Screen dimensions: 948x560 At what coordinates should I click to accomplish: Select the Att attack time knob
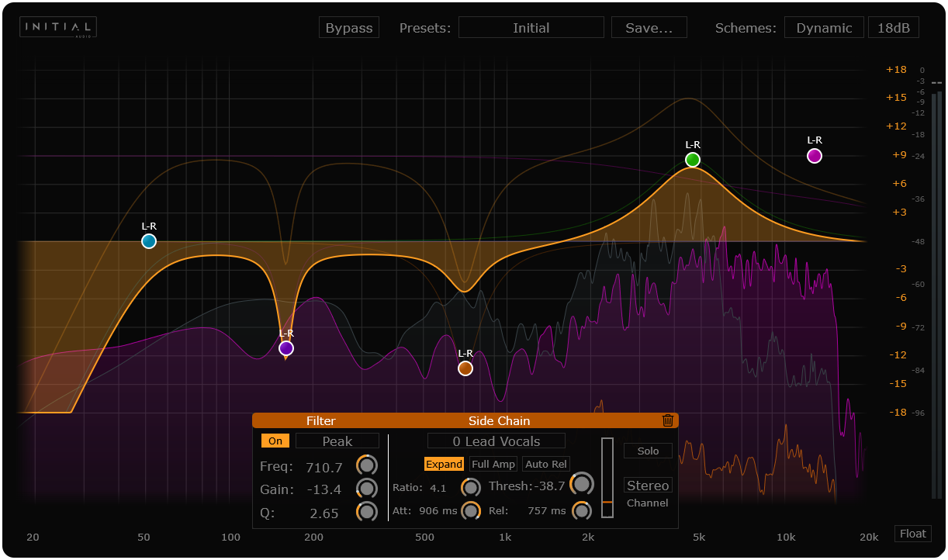471,511
